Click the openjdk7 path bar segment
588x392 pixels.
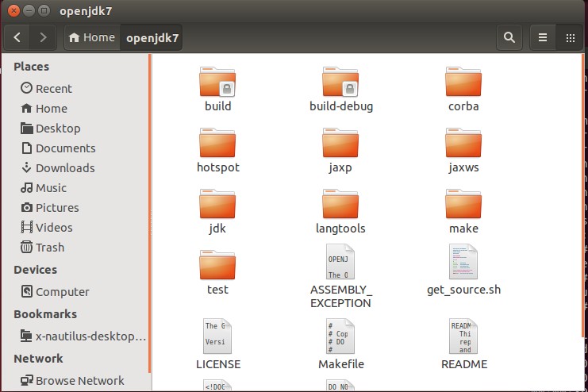(152, 37)
